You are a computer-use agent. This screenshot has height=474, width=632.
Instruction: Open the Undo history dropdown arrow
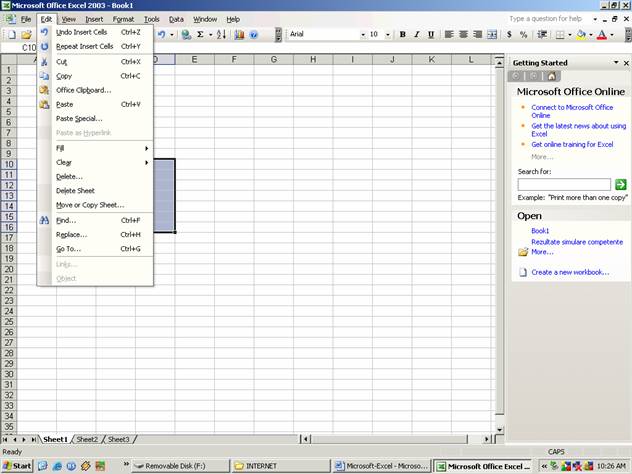172,35
